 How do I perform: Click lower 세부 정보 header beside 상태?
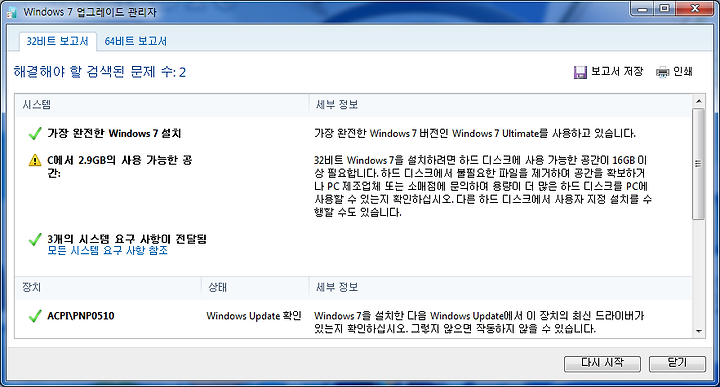click(337, 287)
